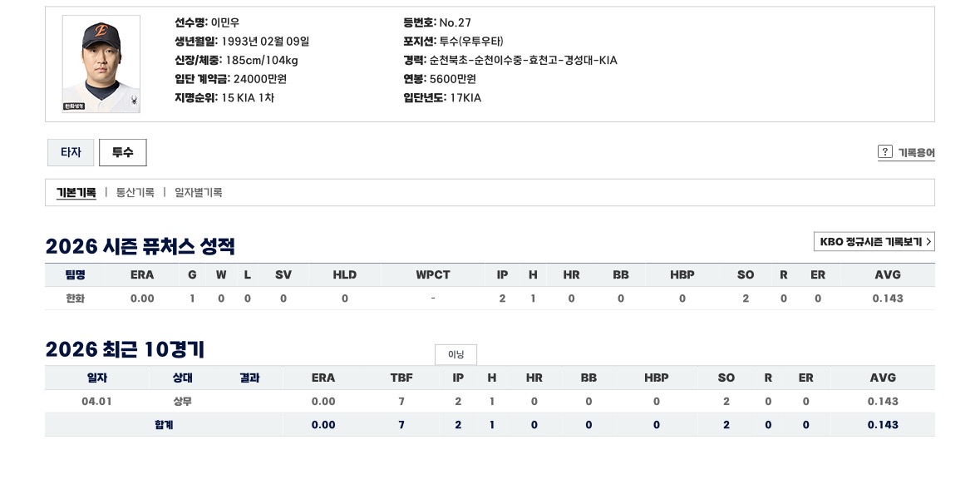Show the 일자별기록 sub-tab
The image size is (980, 484).
click(198, 193)
